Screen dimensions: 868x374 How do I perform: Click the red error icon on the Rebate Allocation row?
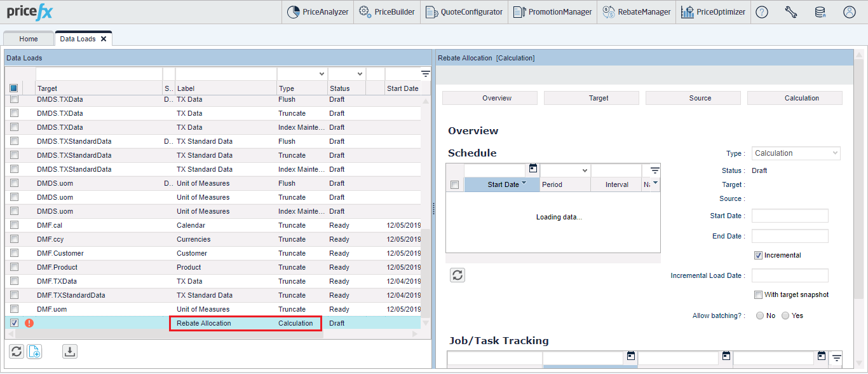pyautogui.click(x=29, y=323)
